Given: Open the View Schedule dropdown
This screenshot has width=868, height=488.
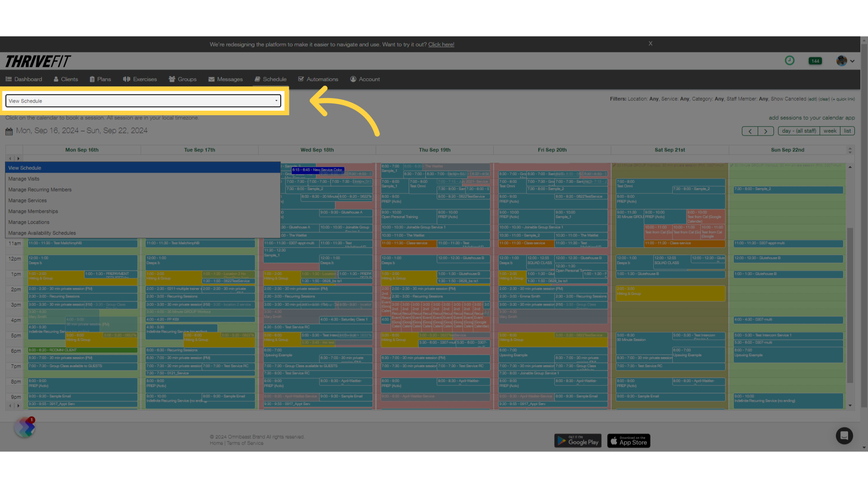Looking at the screenshot, I should click(143, 101).
